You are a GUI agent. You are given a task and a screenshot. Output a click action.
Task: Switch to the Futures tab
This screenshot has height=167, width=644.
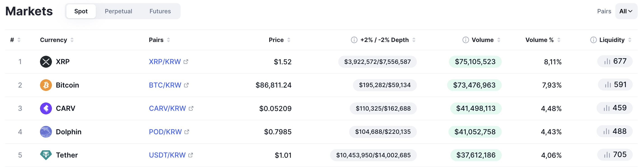point(160,11)
